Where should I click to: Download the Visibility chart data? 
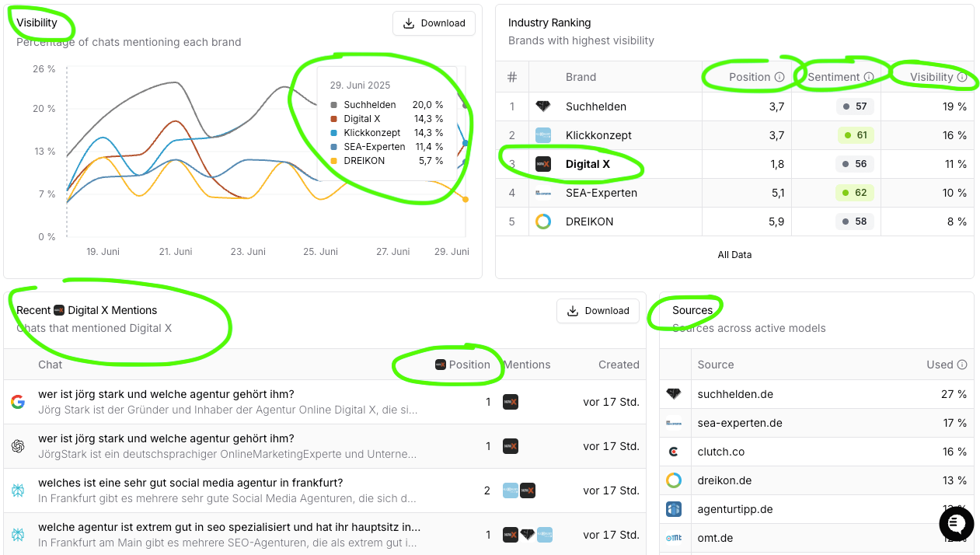[x=434, y=23]
